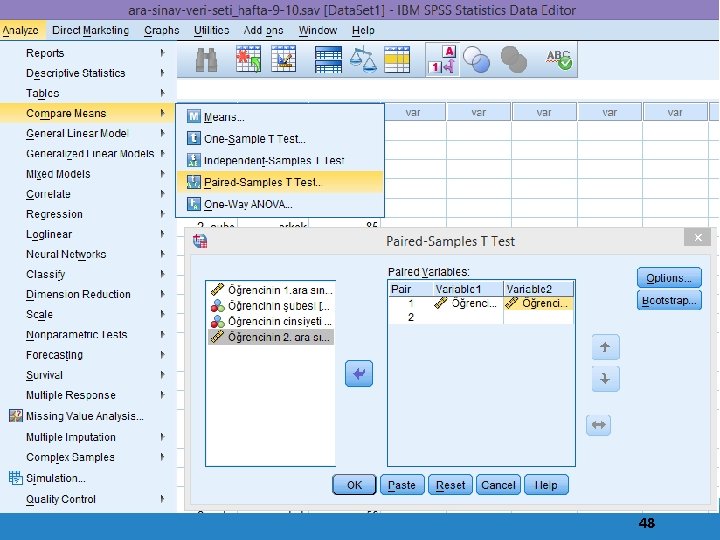
Task: Click the OK button
Action: click(x=354, y=485)
